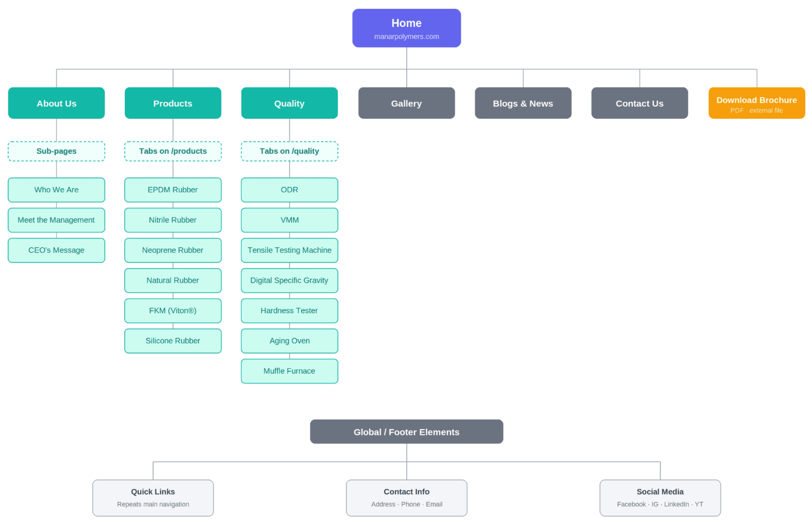Click the Contact Us node
This screenshot has width=812, height=526.
(x=640, y=103)
